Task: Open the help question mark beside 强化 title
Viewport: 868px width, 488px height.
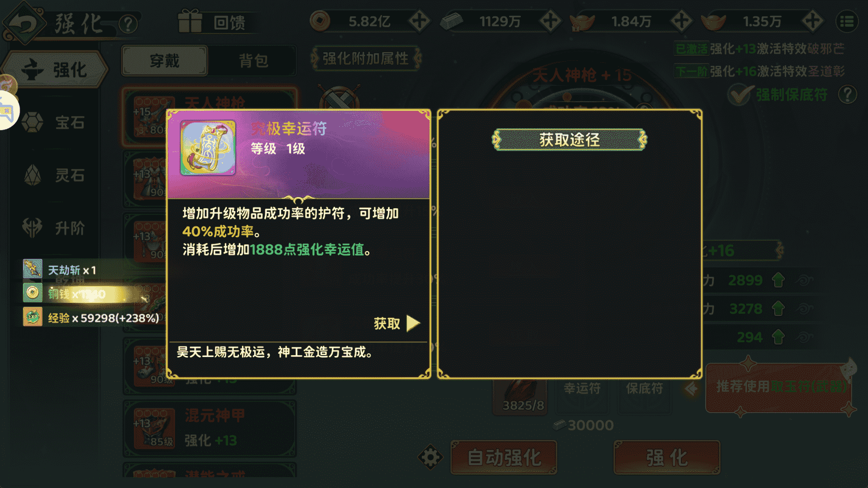Action: pyautogui.click(x=128, y=23)
